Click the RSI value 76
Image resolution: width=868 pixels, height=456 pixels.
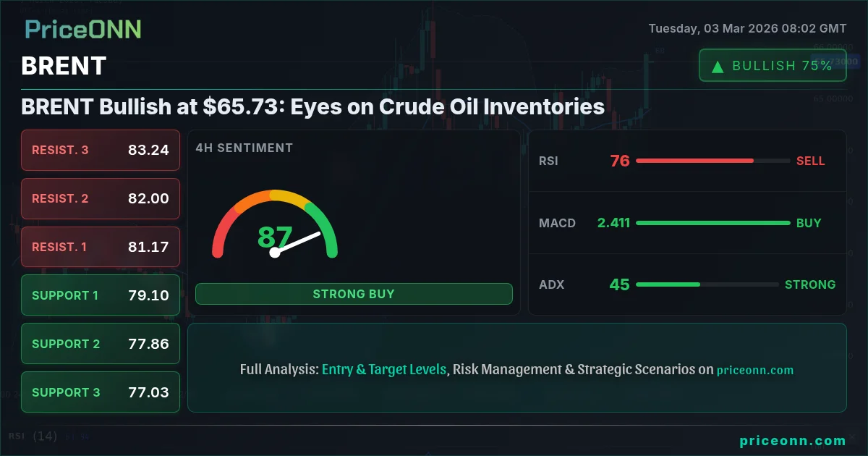620,161
